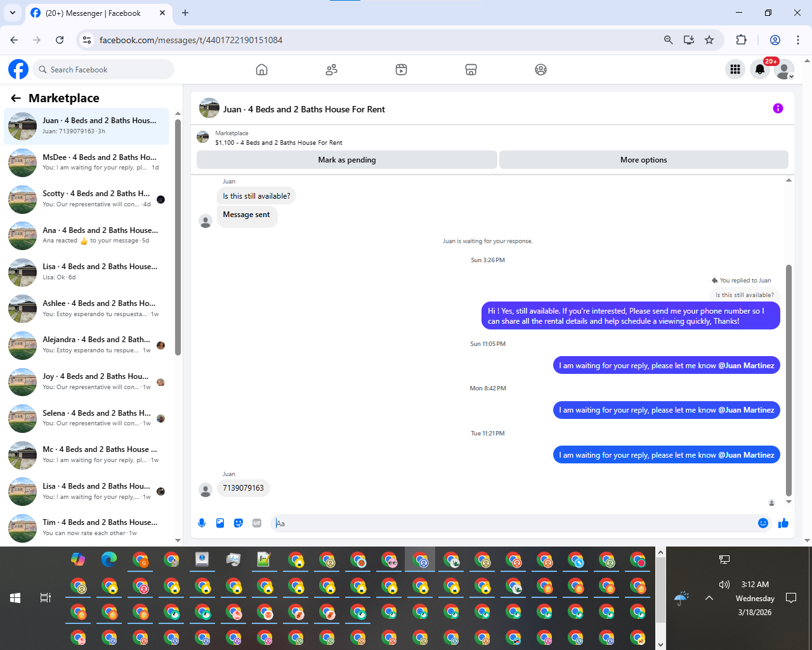Open the tab search dropdown
This screenshot has width=812, height=650.
[13, 13]
